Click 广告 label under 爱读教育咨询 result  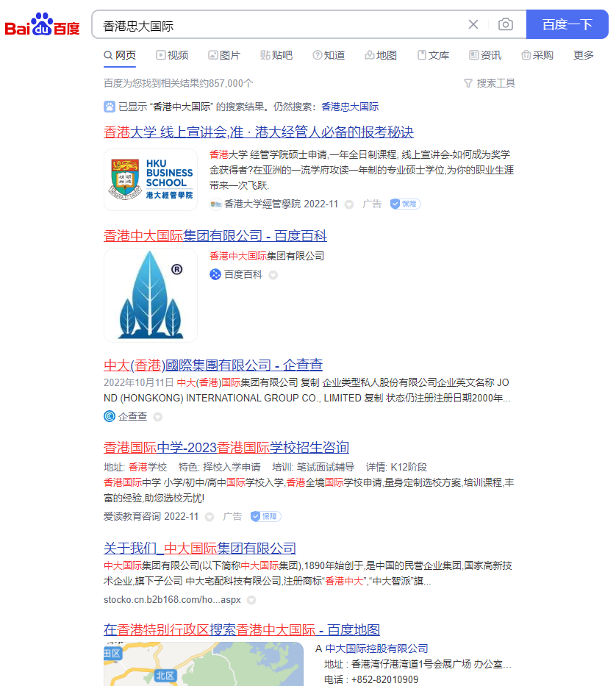232,517
